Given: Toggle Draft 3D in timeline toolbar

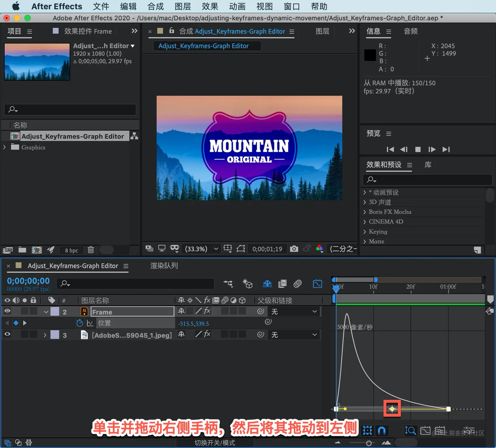Looking at the screenshot, I should pyautogui.click(x=247, y=284).
